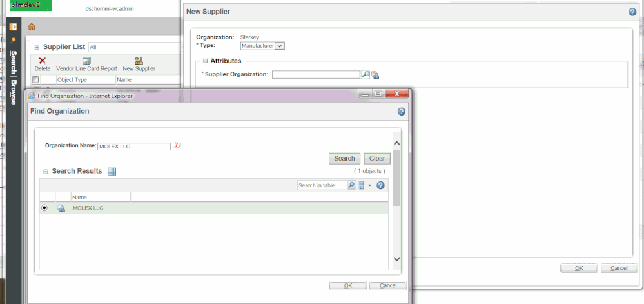644x304 pixels.
Task: Collapse the Attributes section
Action: click(x=206, y=61)
